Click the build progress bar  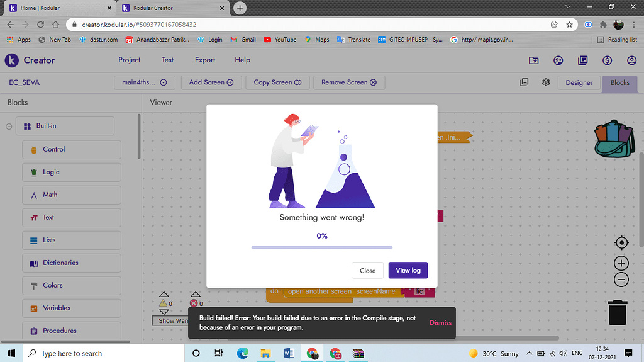[x=322, y=247]
